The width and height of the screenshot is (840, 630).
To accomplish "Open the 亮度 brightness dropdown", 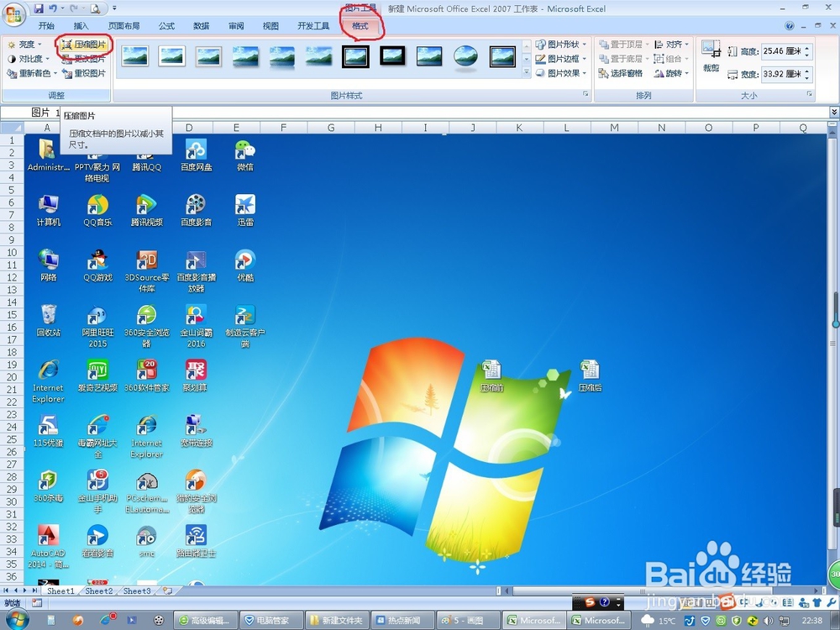I will click(x=24, y=45).
